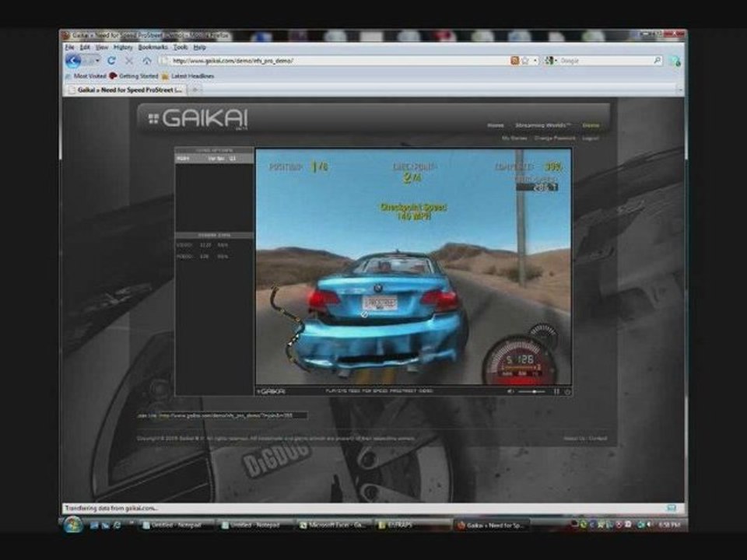Open the About Us link in footer

pyautogui.click(x=573, y=438)
